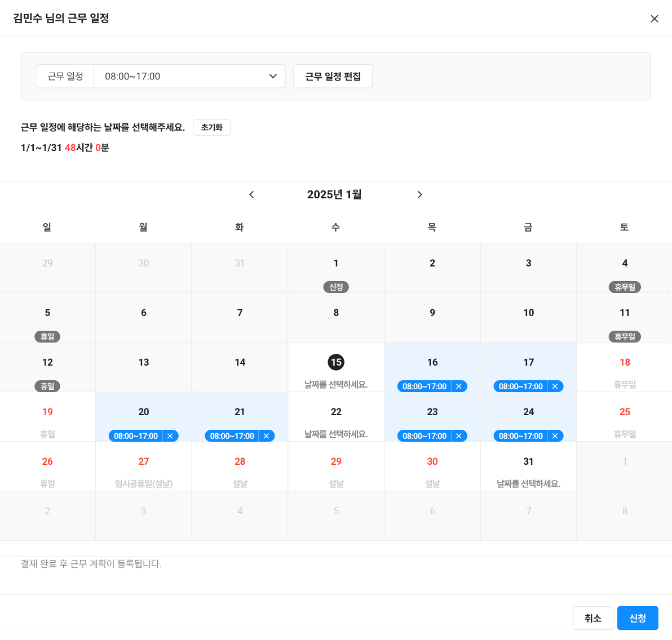672x640 pixels.
Task: Click the January 13 date cell
Action: coord(144,367)
